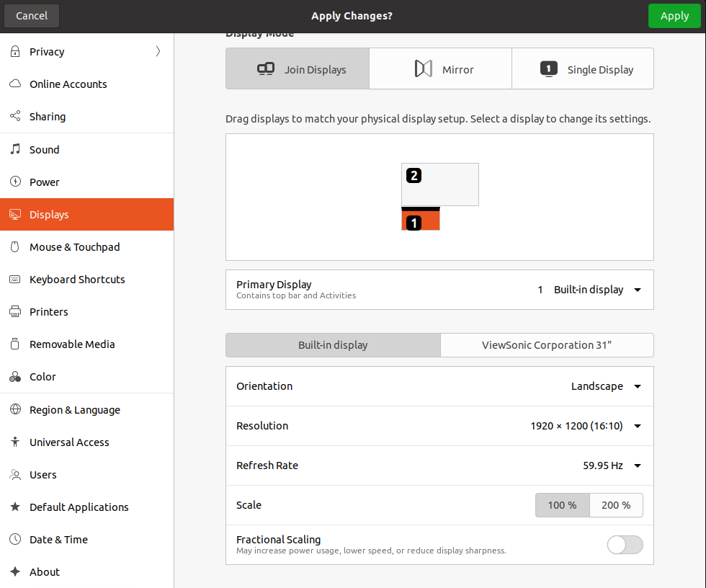Switch to Built-in display tab

[333, 345]
